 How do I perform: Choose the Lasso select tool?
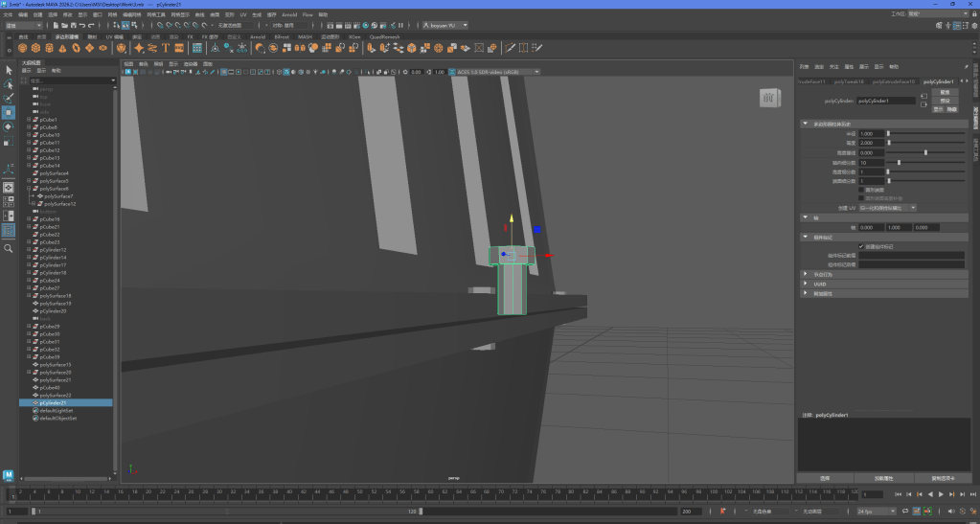(8, 84)
